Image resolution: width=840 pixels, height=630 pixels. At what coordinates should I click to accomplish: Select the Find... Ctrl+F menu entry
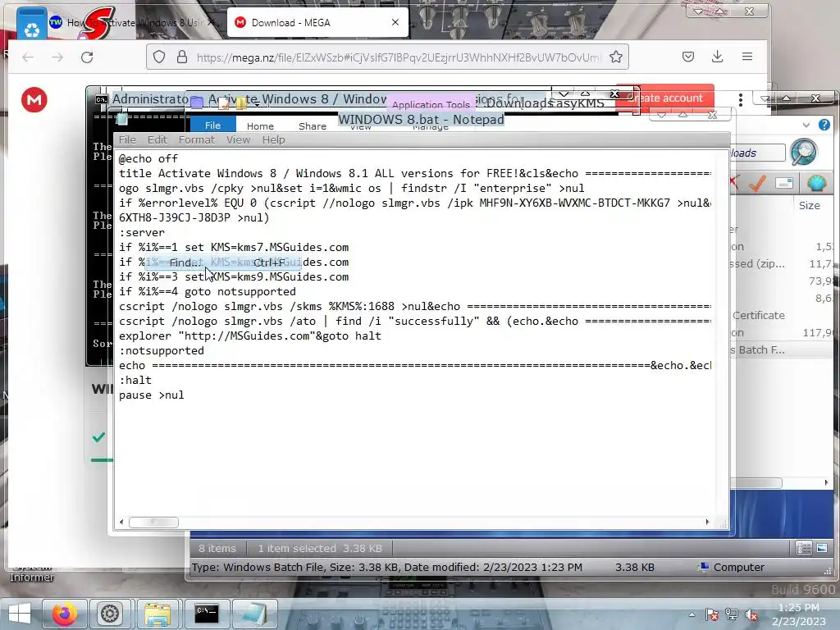pos(223,262)
